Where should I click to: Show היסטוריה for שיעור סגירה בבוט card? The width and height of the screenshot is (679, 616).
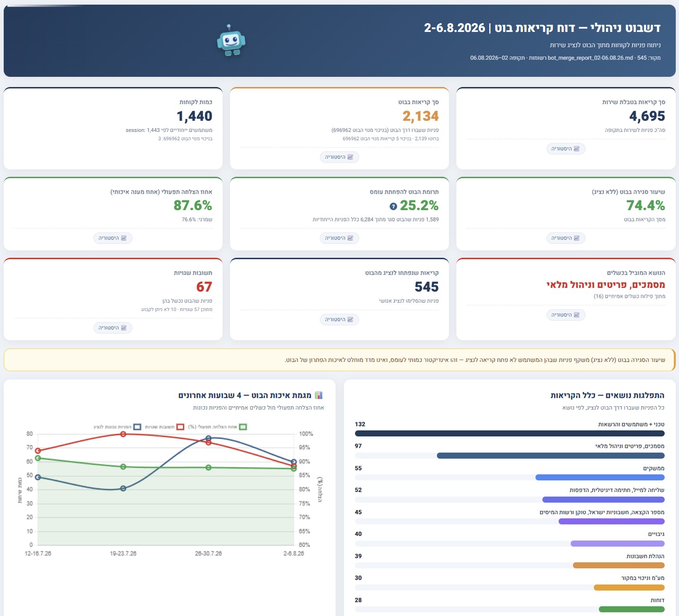tap(566, 238)
